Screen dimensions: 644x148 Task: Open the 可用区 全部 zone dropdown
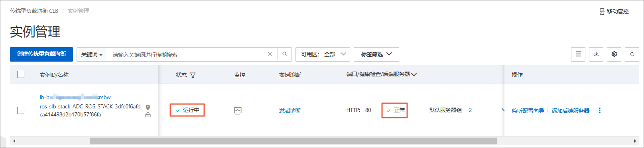(323, 54)
